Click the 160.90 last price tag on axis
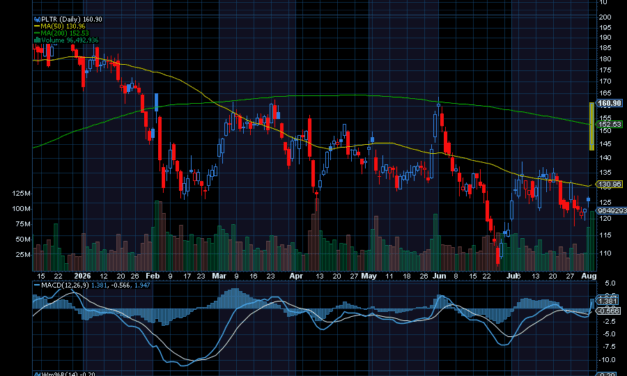The height and width of the screenshot is (376, 627). click(609, 103)
